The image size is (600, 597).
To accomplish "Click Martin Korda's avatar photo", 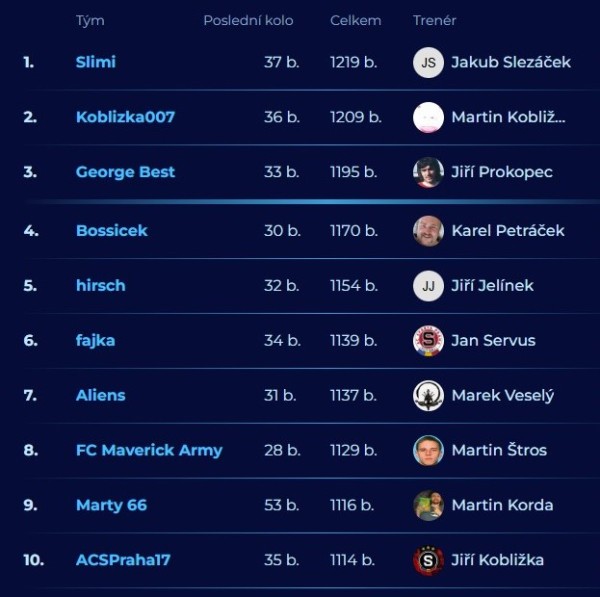I will click(428, 505).
